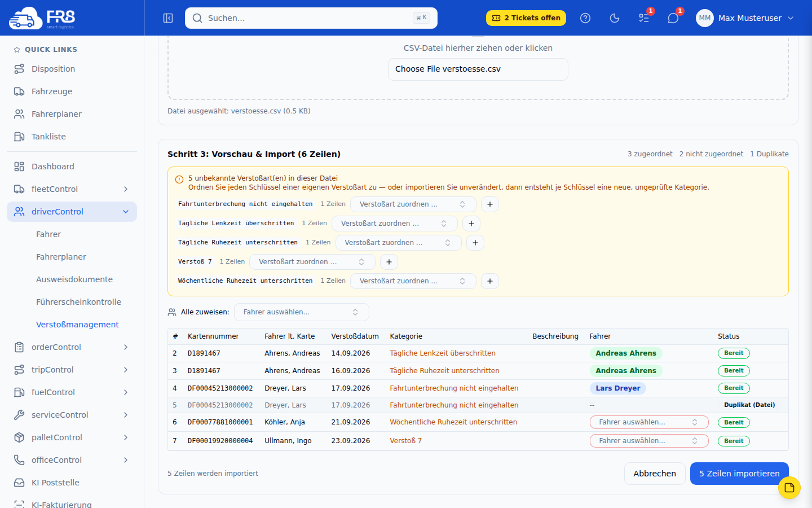Click the 5 Zeilen importieren button
The width and height of the screenshot is (812, 508).
coord(739,474)
